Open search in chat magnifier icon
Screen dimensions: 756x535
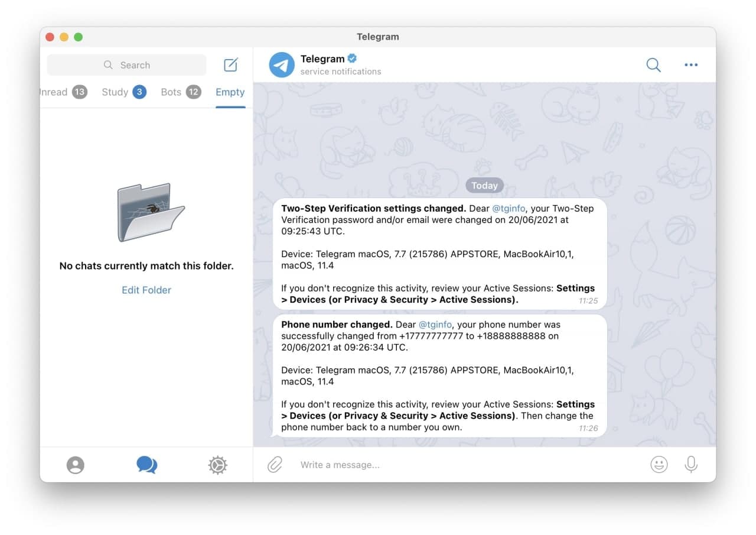point(653,65)
